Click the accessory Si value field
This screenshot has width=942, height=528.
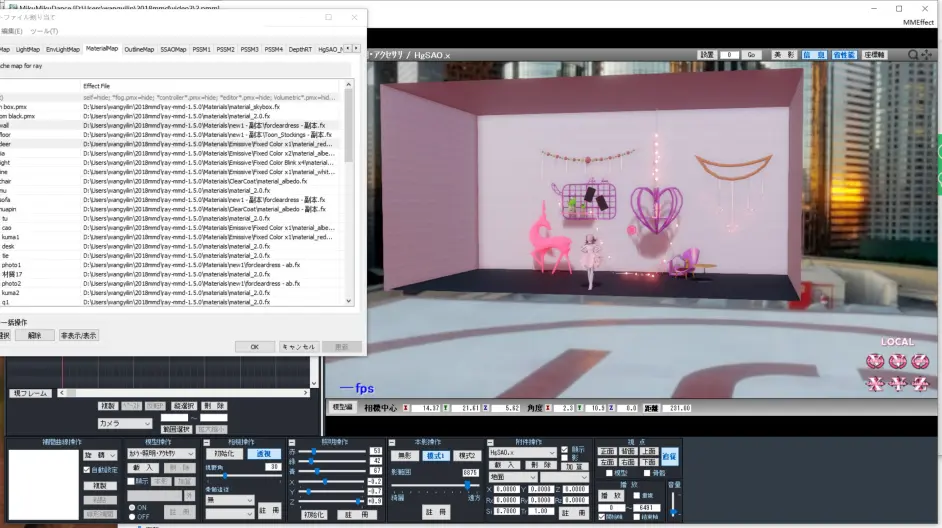[x=506, y=511]
